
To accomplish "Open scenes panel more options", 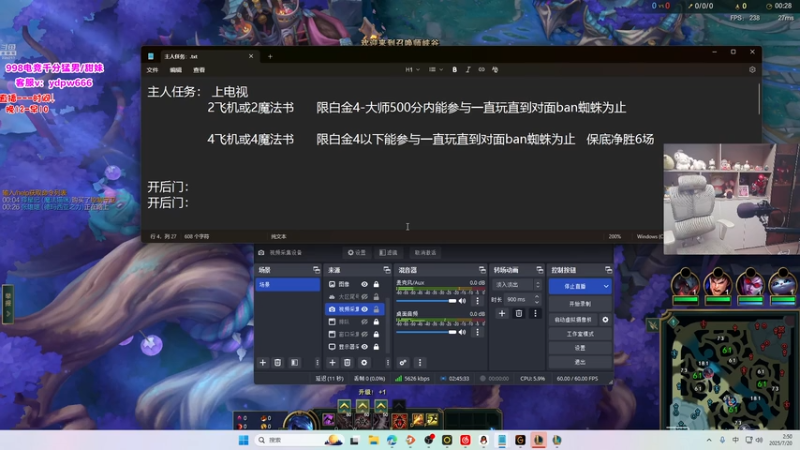I will click(317, 363).
